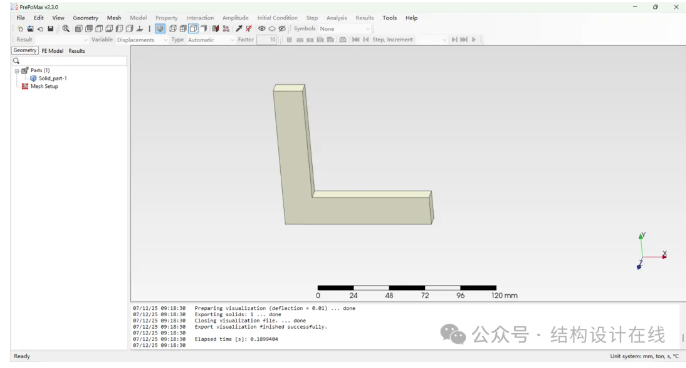Open the Help menu
This screenshot has height=368, width=686.
pos(411,18)
